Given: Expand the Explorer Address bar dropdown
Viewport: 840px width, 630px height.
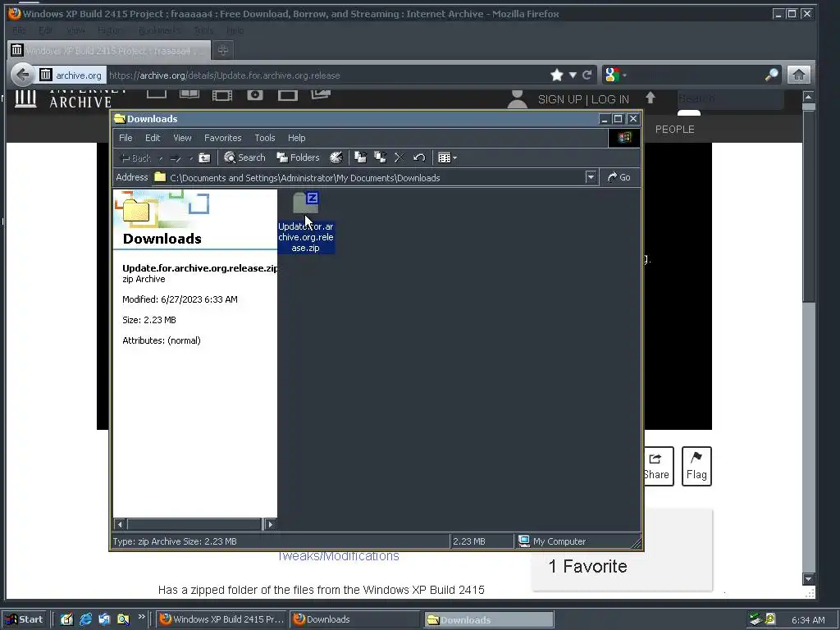Looking at the screenshot, I should [x=591, y=177].
